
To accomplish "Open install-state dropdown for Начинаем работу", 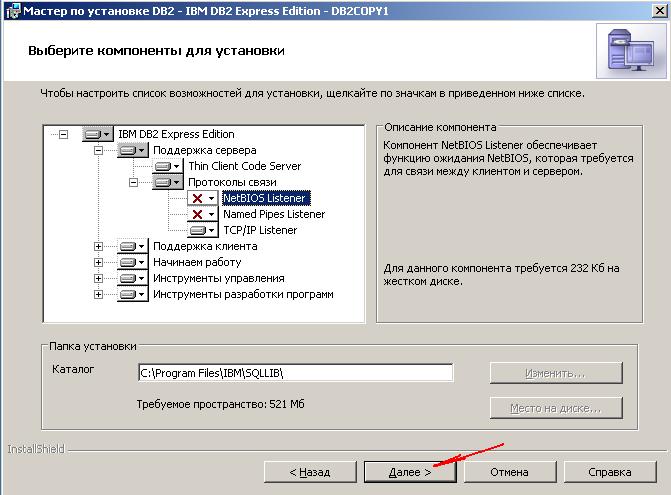I will point(133,262).
